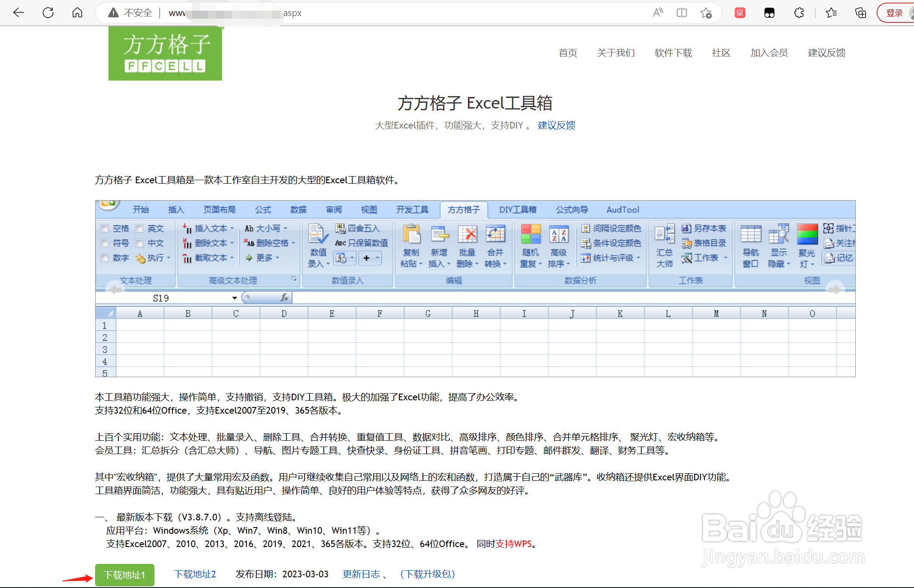
Task: Click the carousel right arrow on screenshot
Action: click(834, 290)
